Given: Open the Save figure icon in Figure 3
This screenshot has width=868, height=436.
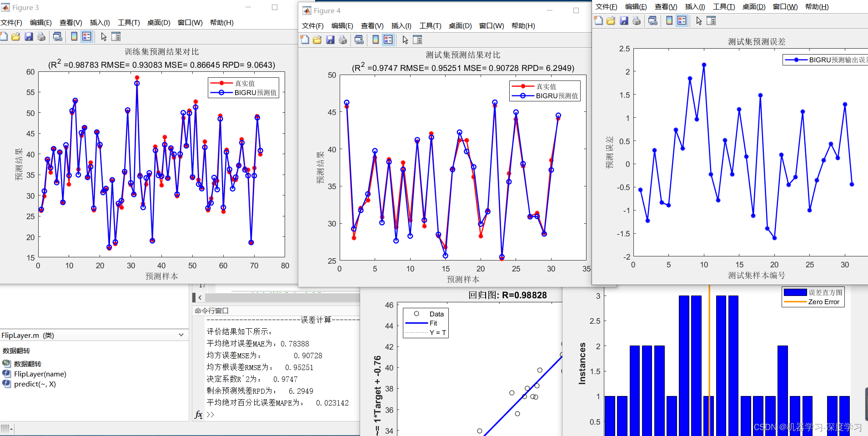Looking at the screenshot, I should click(29, 36).
